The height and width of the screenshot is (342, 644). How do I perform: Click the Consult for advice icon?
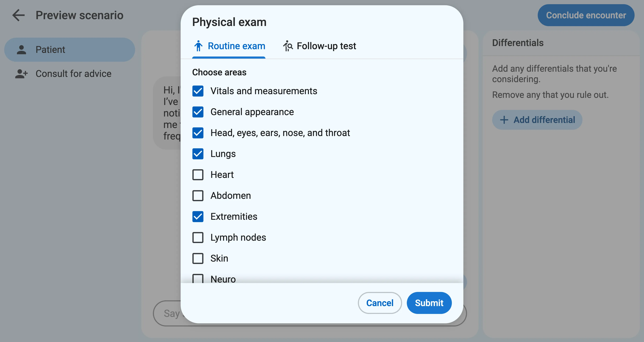click(21, 73)
